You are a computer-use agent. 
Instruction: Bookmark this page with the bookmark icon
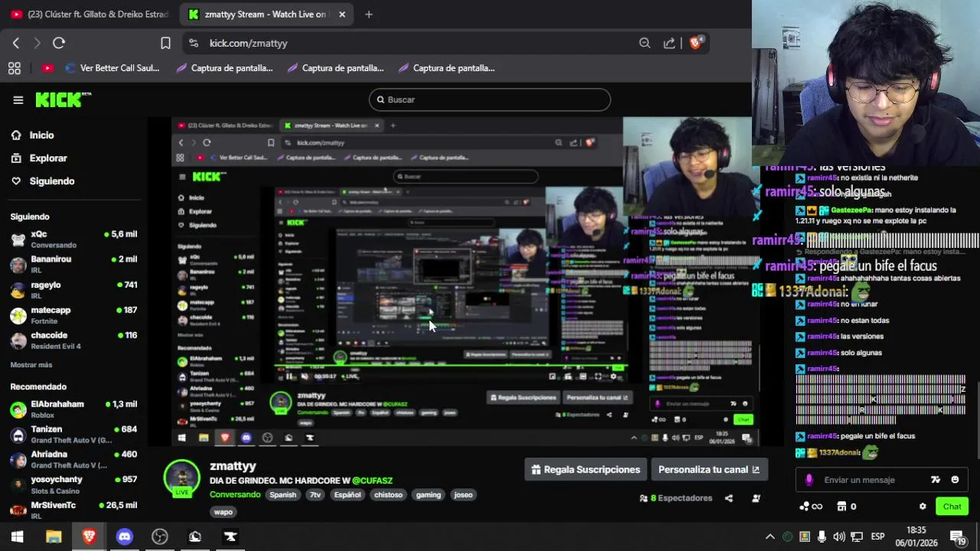(x=165, y=43)
